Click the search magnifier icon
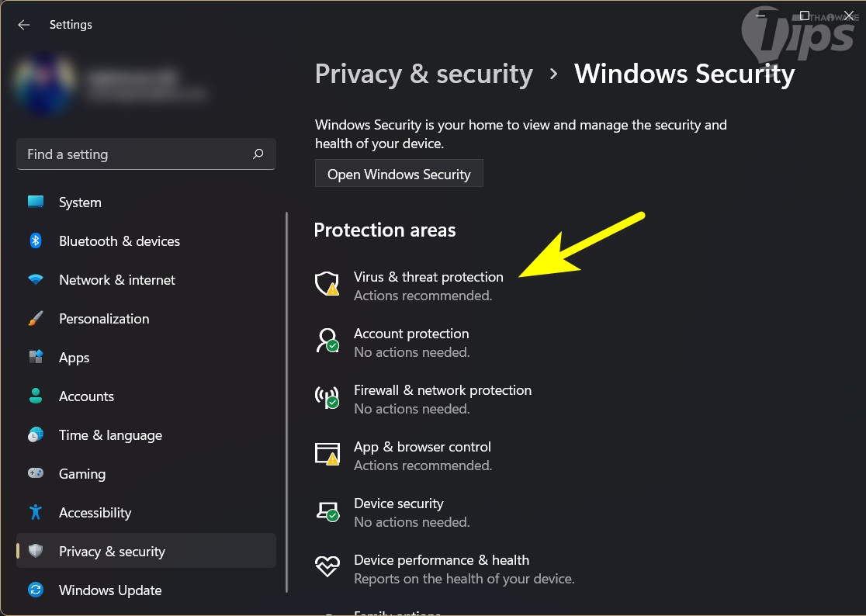The image size is (866, 616). pos(258,154)
